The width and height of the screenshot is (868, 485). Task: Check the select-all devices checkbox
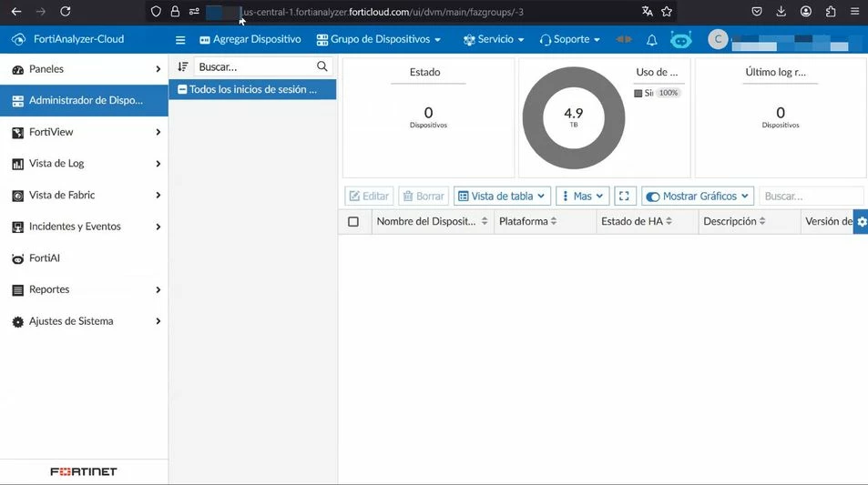tap(353, 222)
